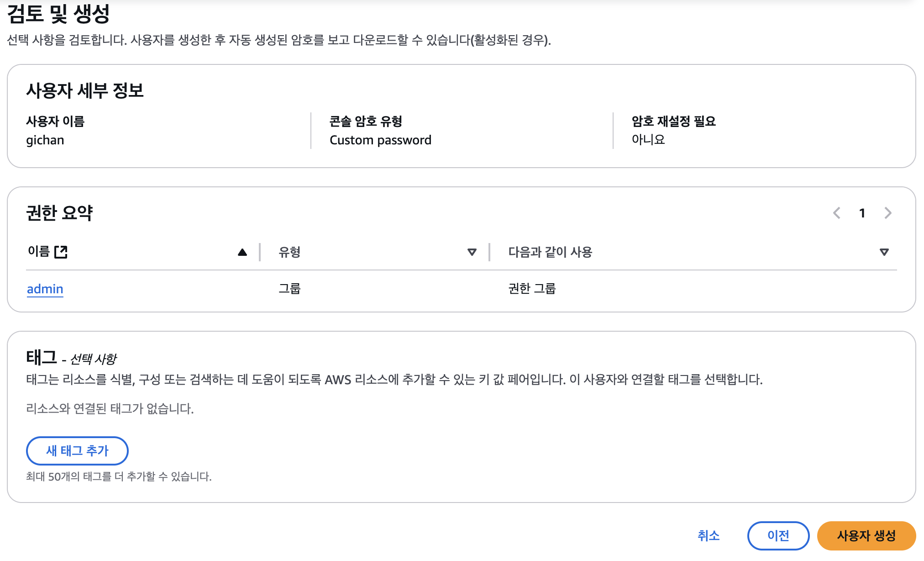Viewport: 924px width, 561px height.
Task: Go to previous permissions page chevron
Action: pyautogui.click(x=836, y=213)
